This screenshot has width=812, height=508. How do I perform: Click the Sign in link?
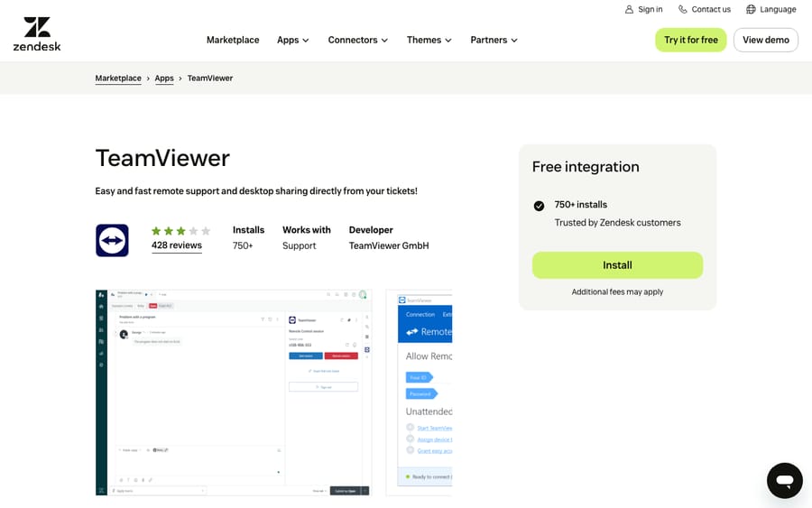click(x=650, y=9)
